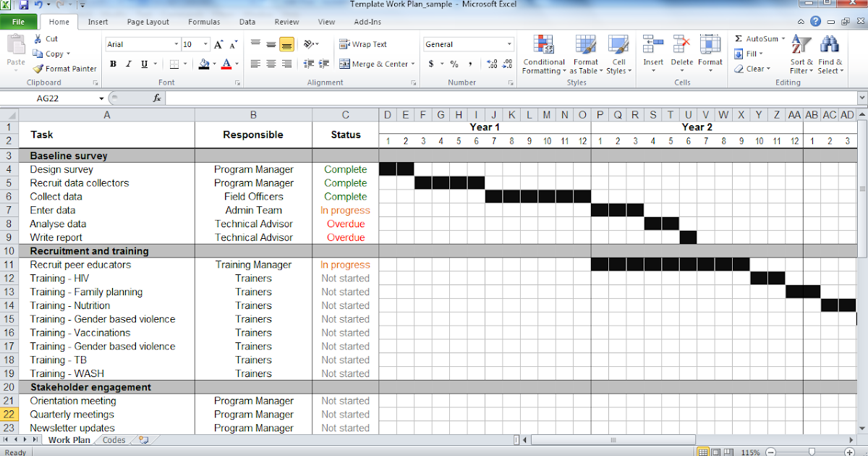Apply comma style number format

[470, 64]
